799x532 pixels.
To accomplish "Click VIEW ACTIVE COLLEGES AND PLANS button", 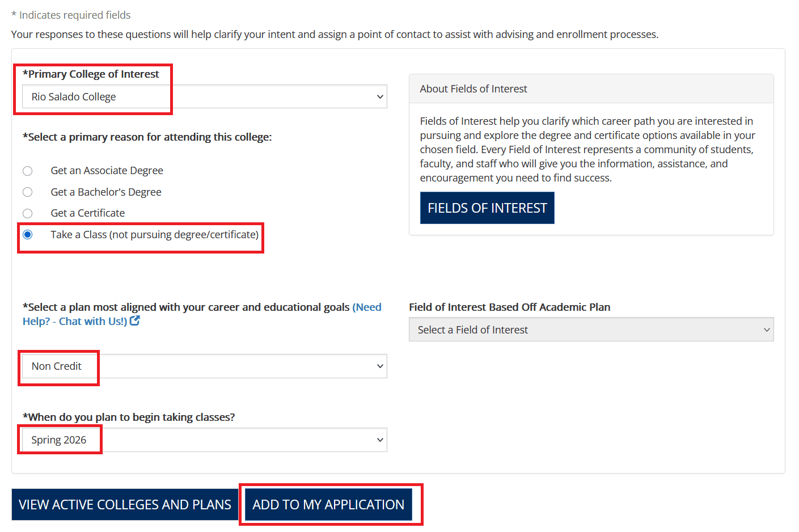I will point(125,505).
